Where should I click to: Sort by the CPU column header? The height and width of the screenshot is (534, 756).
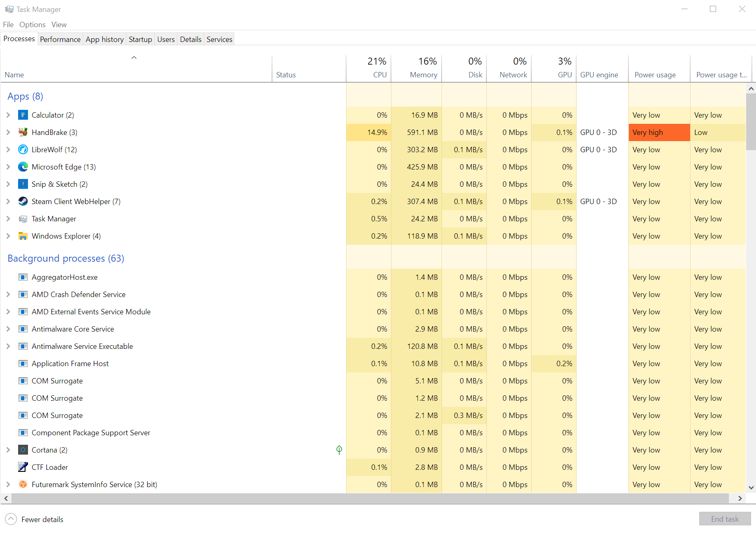click(x=369, y=68)
